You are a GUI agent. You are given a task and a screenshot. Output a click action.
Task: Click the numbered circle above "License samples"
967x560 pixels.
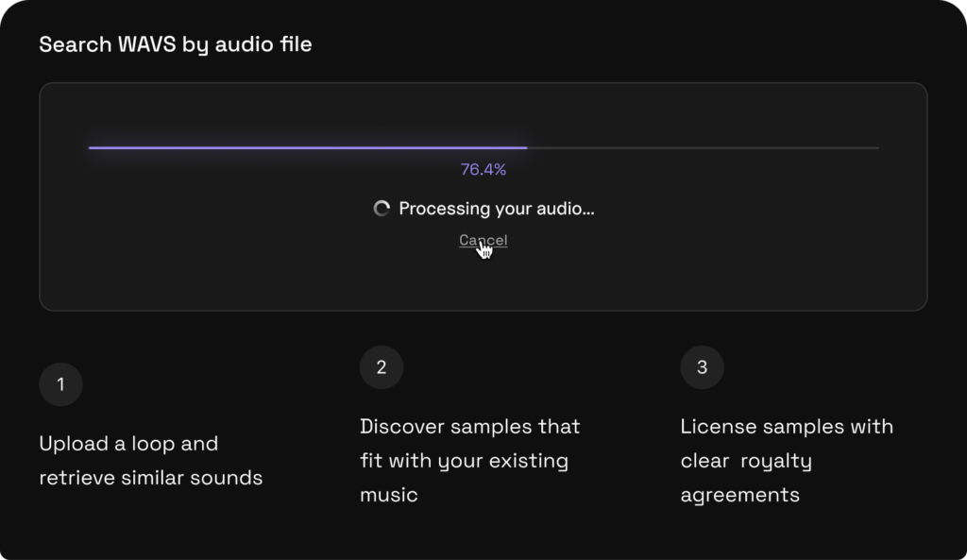[x=702, y=367]
